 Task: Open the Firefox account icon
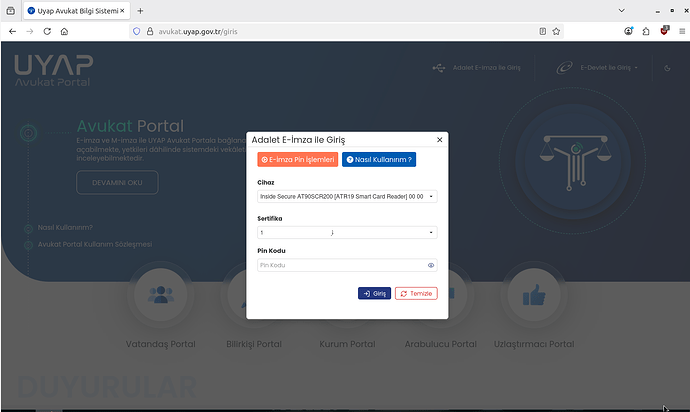[628, 31]
